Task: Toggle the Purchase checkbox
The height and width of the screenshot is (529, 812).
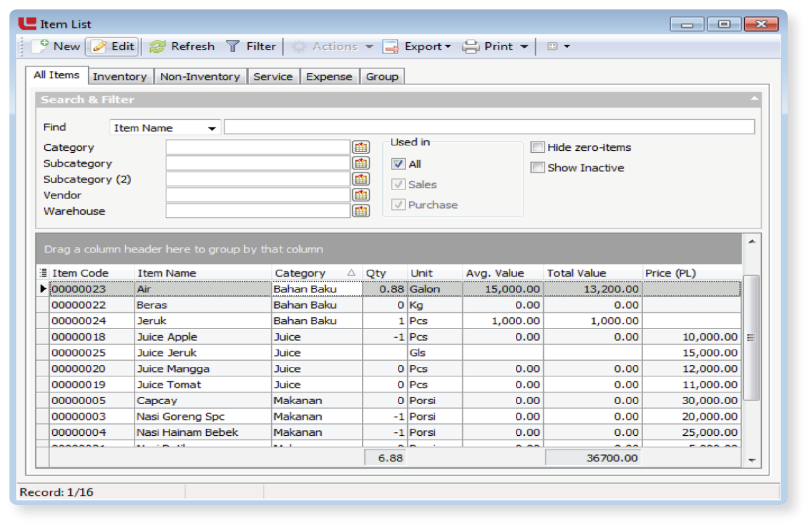Action: (x=398, y=204)
